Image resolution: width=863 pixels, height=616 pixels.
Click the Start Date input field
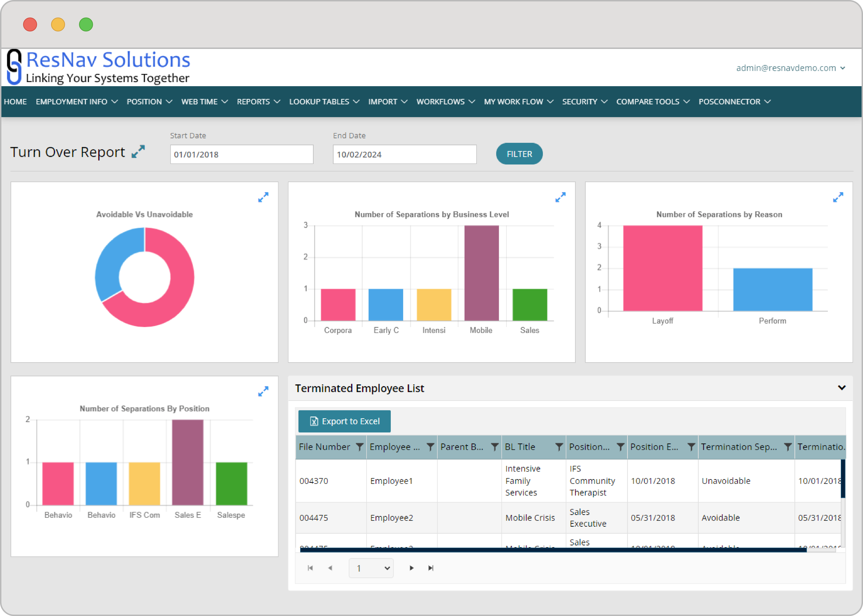[x=242, y=154]
